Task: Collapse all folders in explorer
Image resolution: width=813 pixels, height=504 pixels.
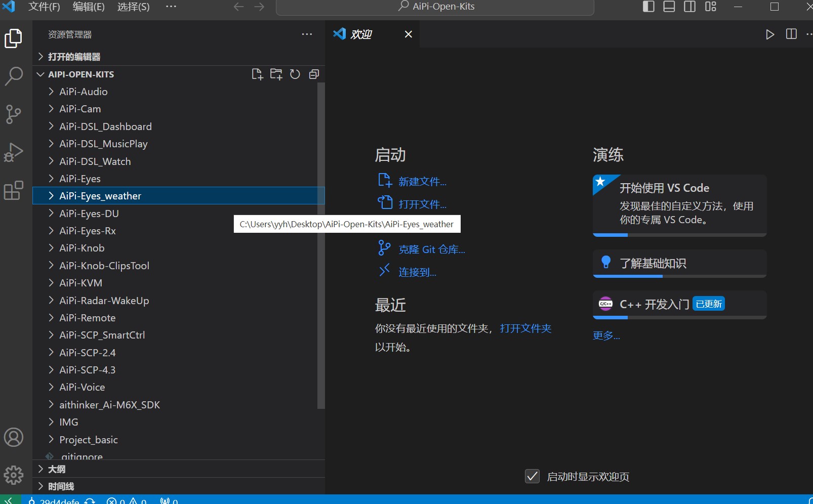Action: tap(314, 74)
